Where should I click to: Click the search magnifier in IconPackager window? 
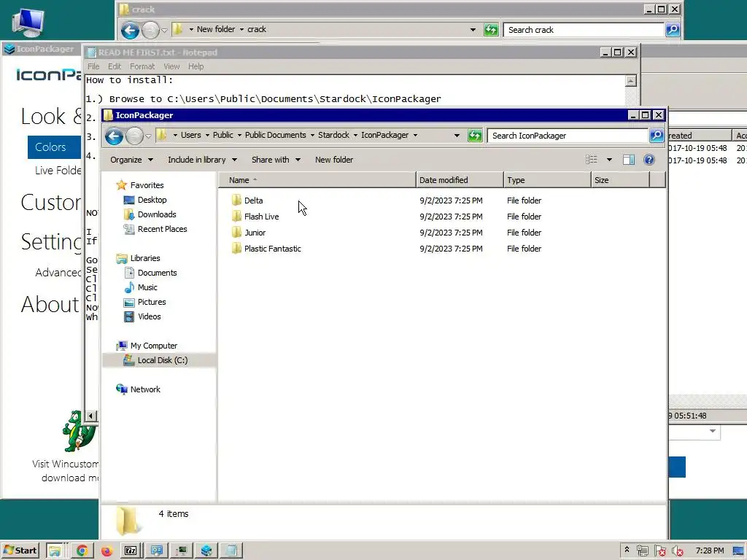[x=657, y=136]
